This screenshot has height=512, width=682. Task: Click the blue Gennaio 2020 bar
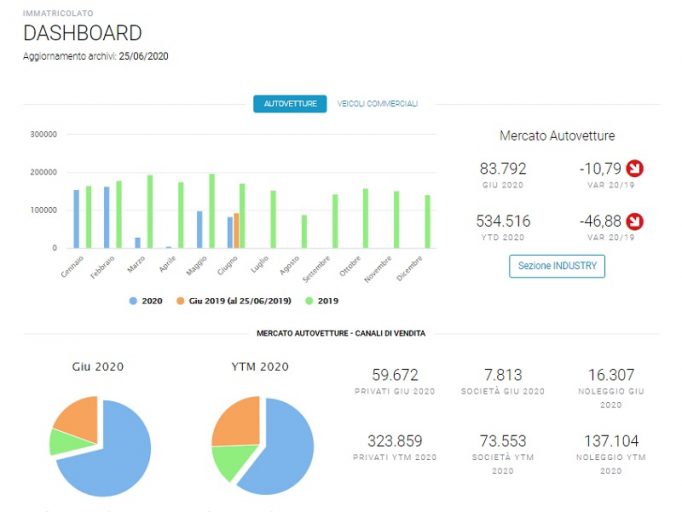pyautogui.click(x=77, y=219)
